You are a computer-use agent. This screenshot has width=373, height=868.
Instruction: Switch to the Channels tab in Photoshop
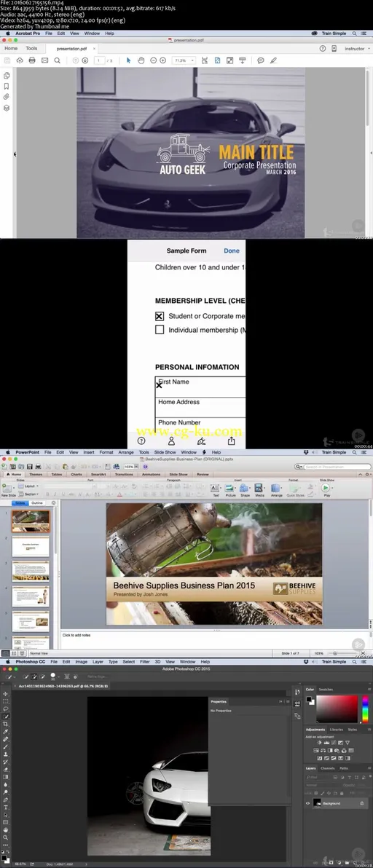(x=327, y=768)
